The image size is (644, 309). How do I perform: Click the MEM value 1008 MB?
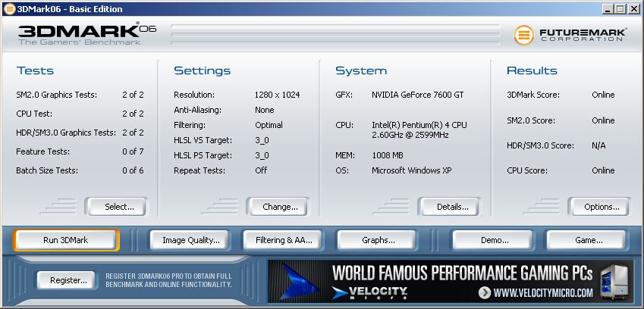tap(388, 156)
